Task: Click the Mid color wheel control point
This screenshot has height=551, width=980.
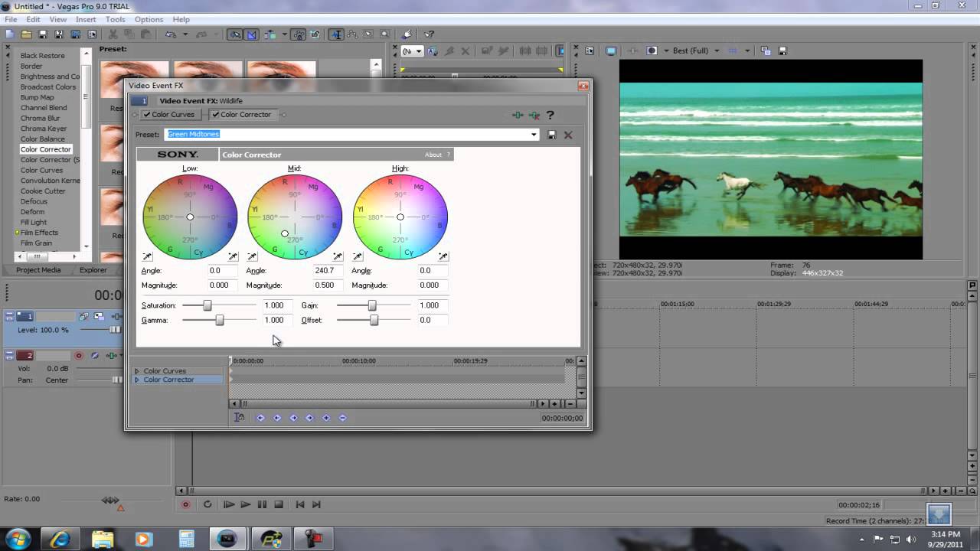Action: click(x=285, y=233)
